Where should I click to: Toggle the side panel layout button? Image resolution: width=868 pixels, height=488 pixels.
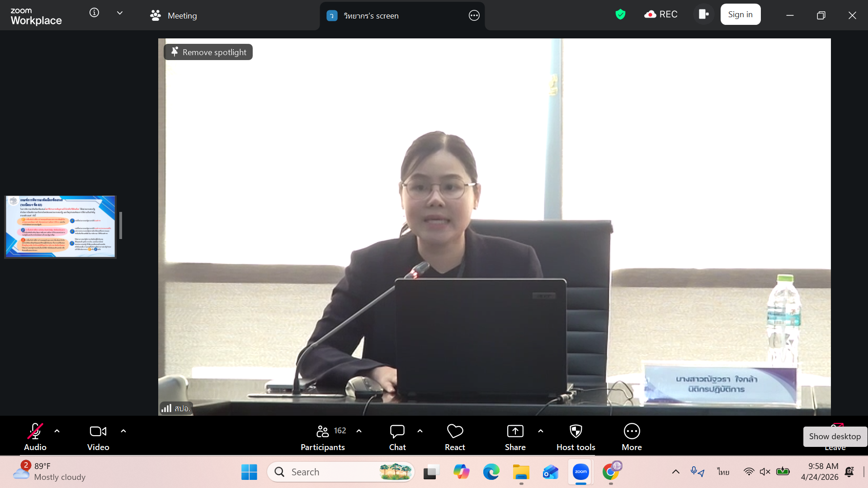[x=703, y=14]
